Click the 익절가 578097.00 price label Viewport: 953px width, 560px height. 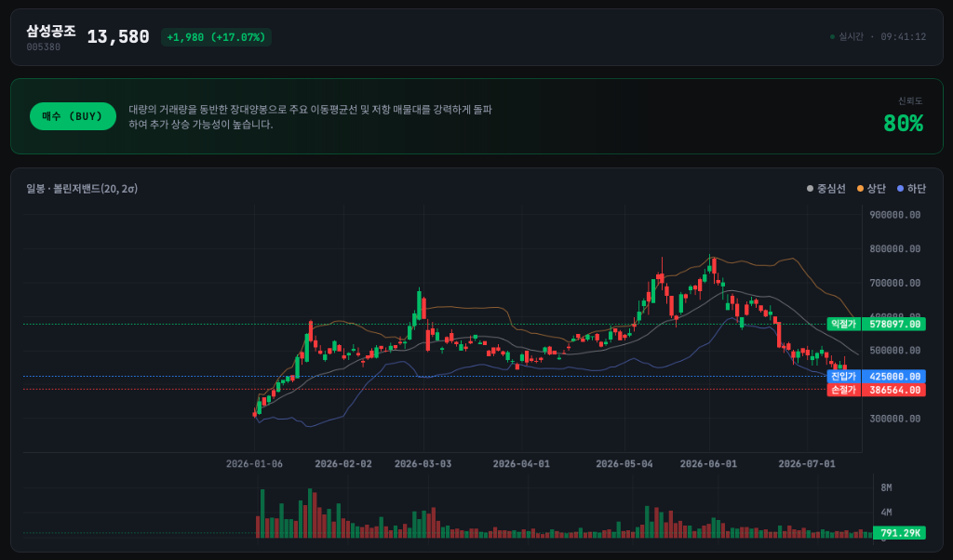(x=877, y=325)
